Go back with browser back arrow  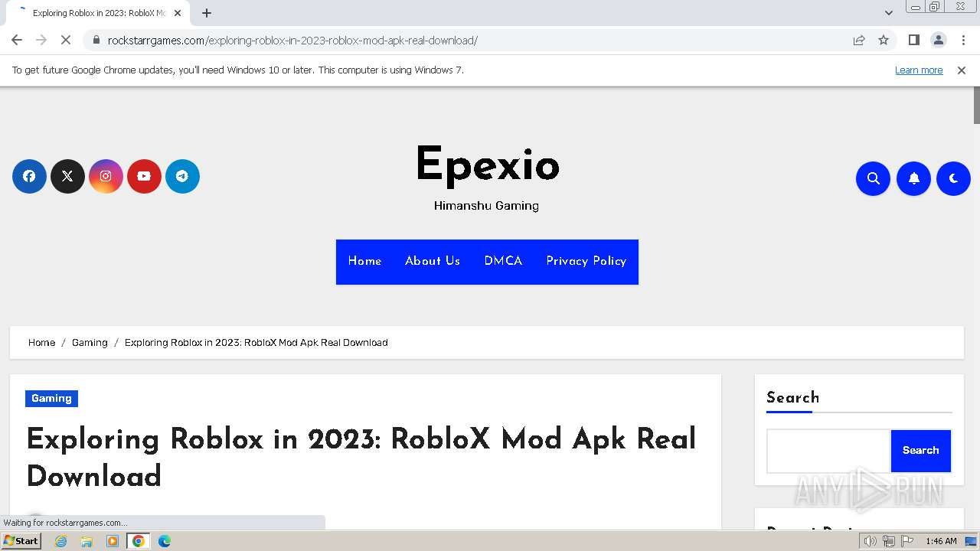coord(17,40)
